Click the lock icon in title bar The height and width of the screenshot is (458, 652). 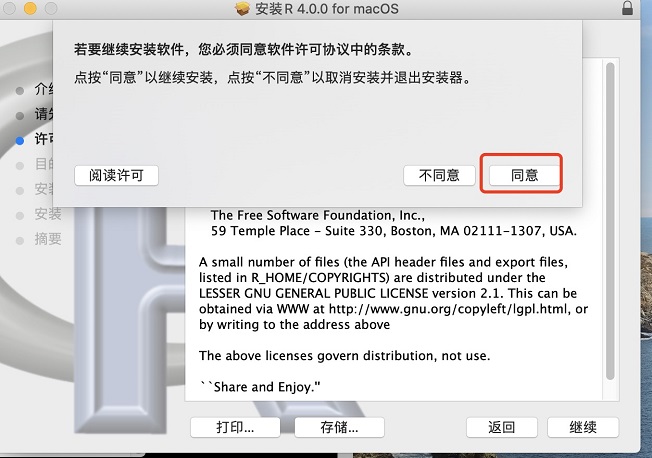click(627, 7)
